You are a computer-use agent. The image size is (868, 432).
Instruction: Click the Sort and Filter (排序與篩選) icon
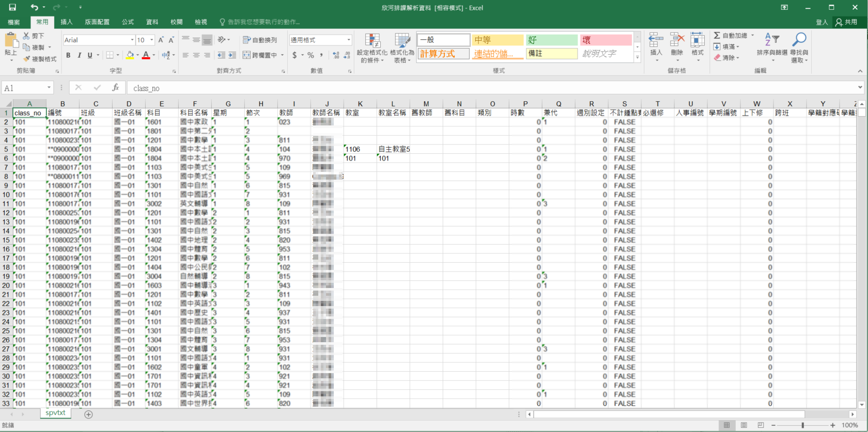pyautogui.click(x=772, y=40)
